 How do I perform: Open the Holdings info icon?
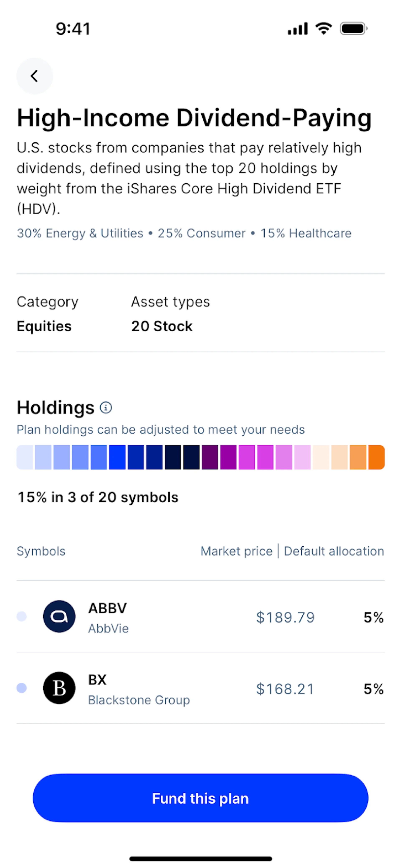coord(106,408)
